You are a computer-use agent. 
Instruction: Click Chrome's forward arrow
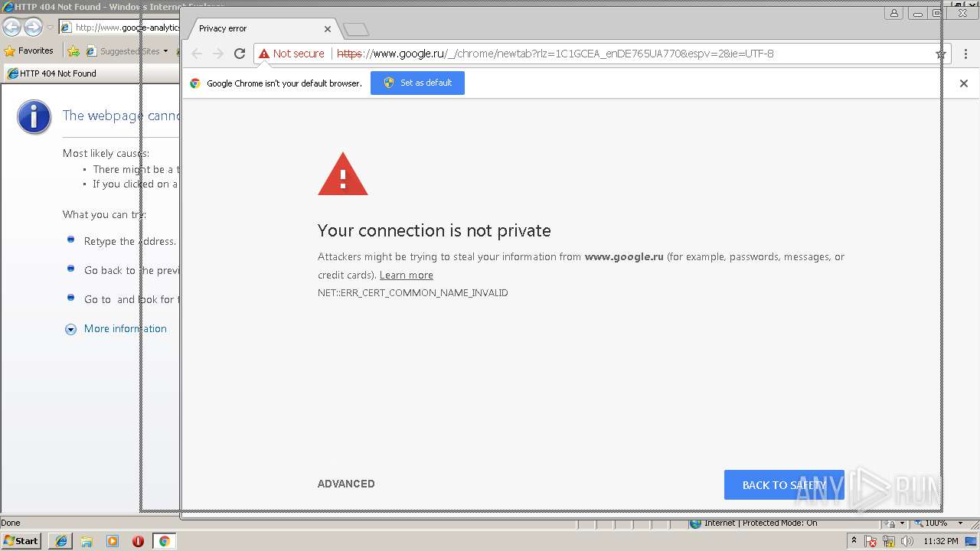[x=218, y=54]
